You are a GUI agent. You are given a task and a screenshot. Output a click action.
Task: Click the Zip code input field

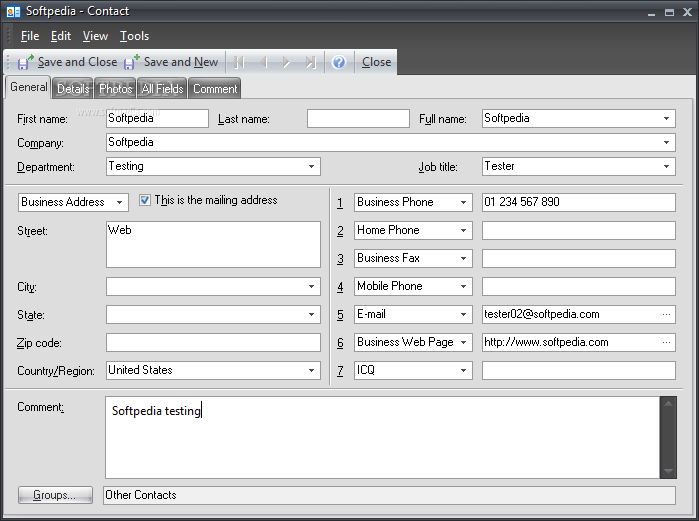(x=214, y=343)
